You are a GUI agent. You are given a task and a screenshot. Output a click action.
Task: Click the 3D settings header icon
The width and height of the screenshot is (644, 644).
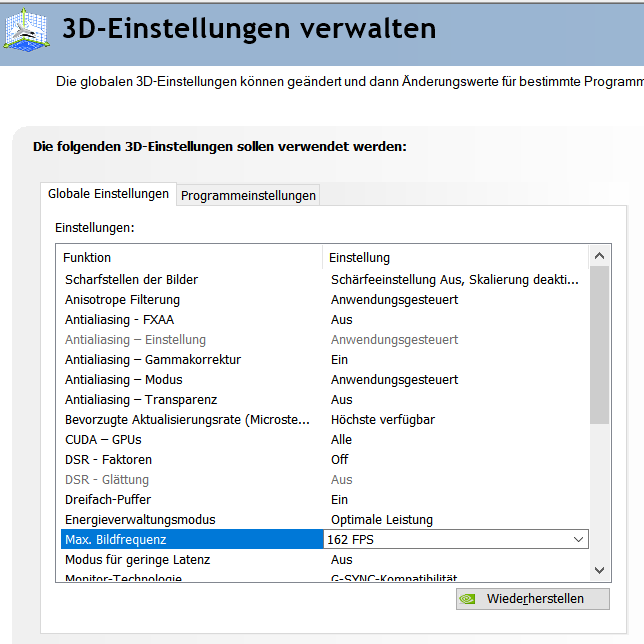pyautogui.click(x=27, y=30)
